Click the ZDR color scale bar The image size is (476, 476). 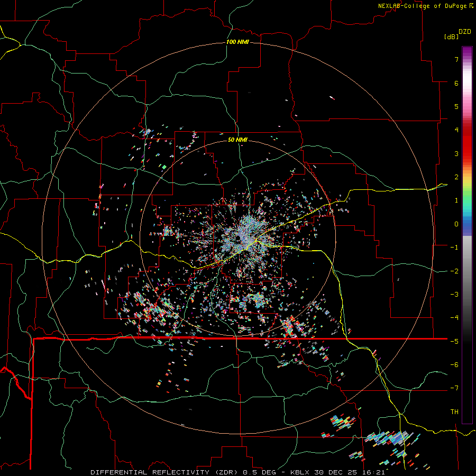[467, 235]
